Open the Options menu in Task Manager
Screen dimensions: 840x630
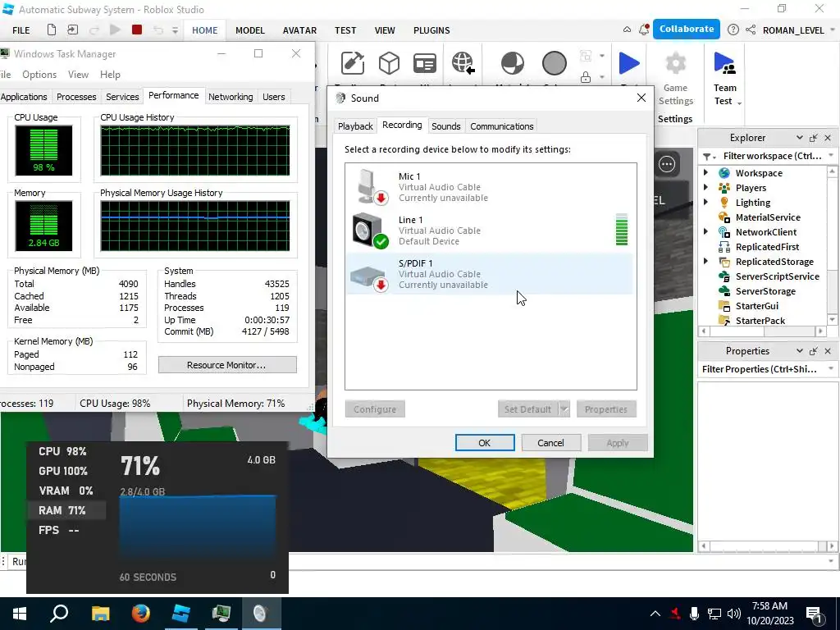[x=39, y=75]
